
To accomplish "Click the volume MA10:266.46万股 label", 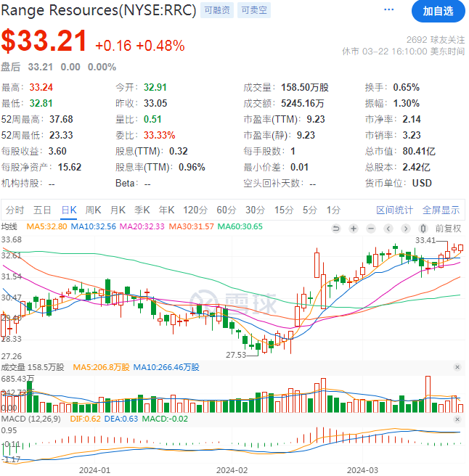I will point(166,367).
